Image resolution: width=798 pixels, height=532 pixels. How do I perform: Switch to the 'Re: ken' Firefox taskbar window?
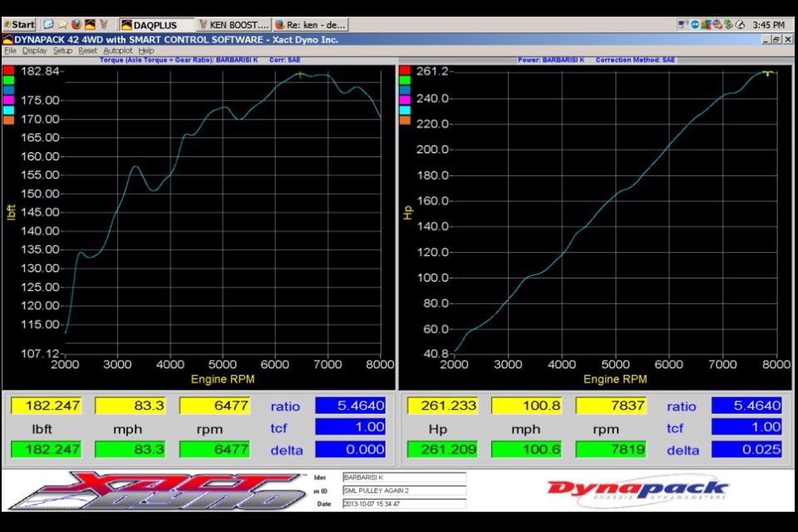click(311, 24)
